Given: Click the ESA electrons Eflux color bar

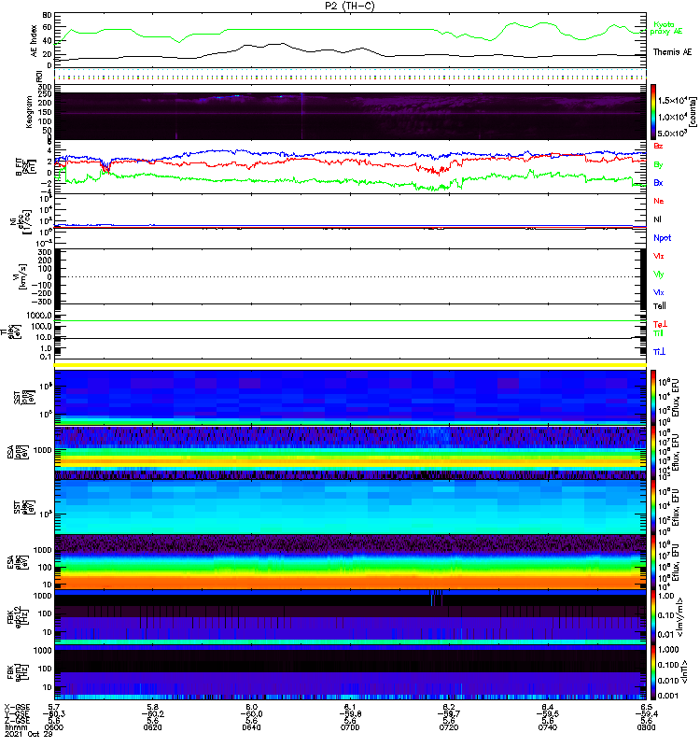Looking at the screenshot, I should pos(653,562).
